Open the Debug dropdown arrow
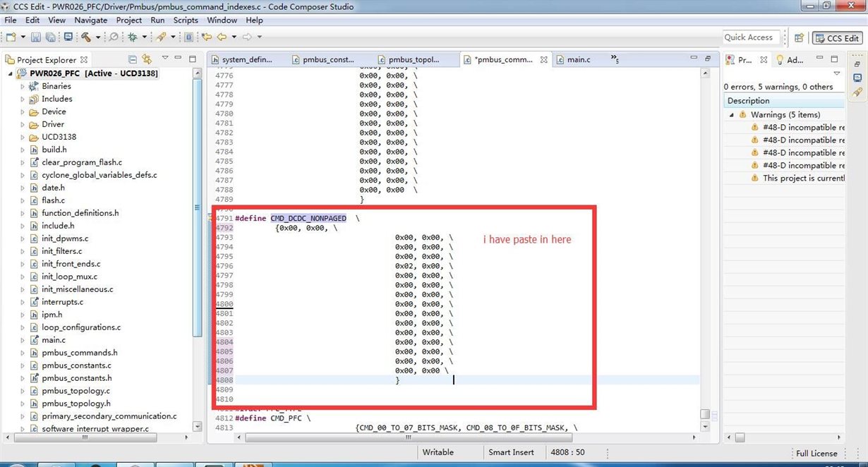The height and width of the screenshot is (467, 868). [x=144, y=37]
